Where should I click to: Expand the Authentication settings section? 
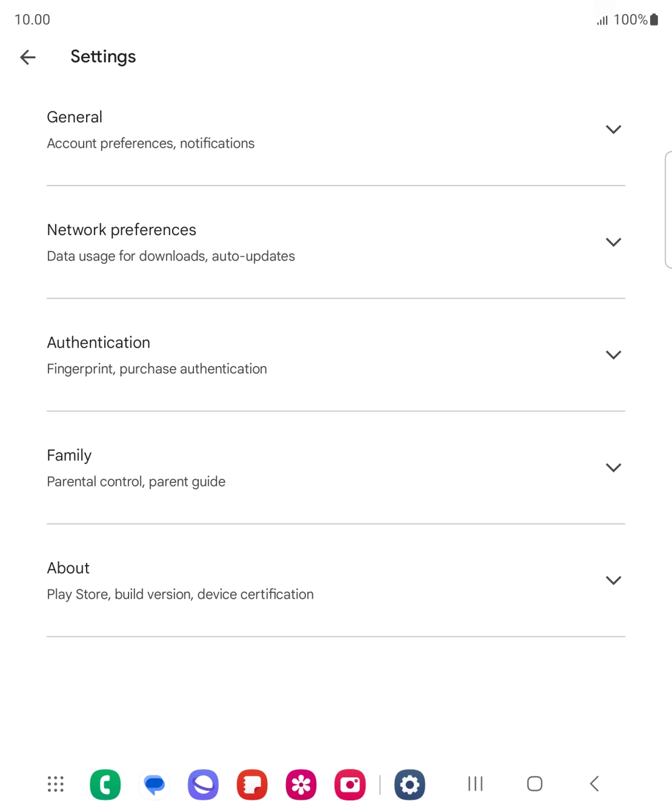point(613,354)
